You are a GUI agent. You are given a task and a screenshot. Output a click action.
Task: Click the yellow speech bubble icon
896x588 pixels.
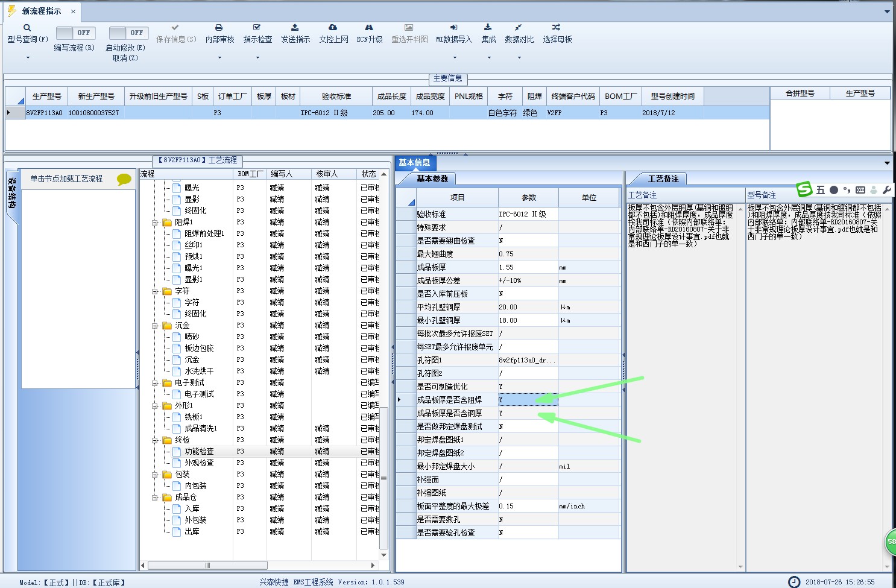pos(124,179)
